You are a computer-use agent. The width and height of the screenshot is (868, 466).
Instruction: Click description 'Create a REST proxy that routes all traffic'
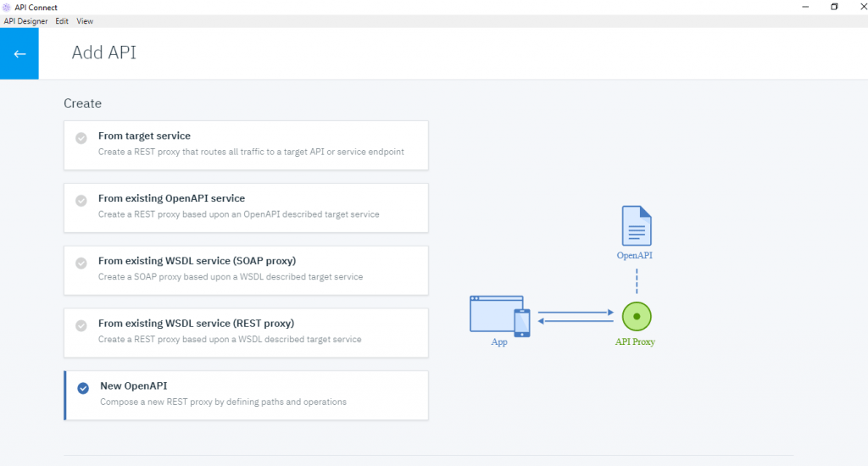251,152
